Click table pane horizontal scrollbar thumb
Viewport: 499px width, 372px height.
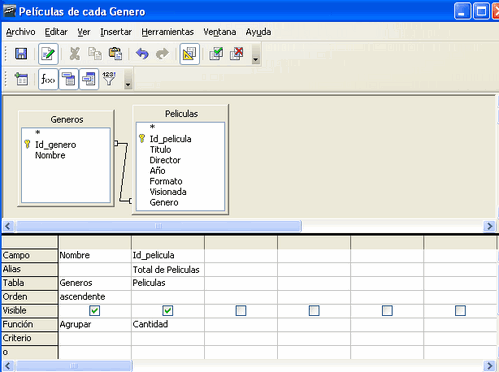(159, 226)
